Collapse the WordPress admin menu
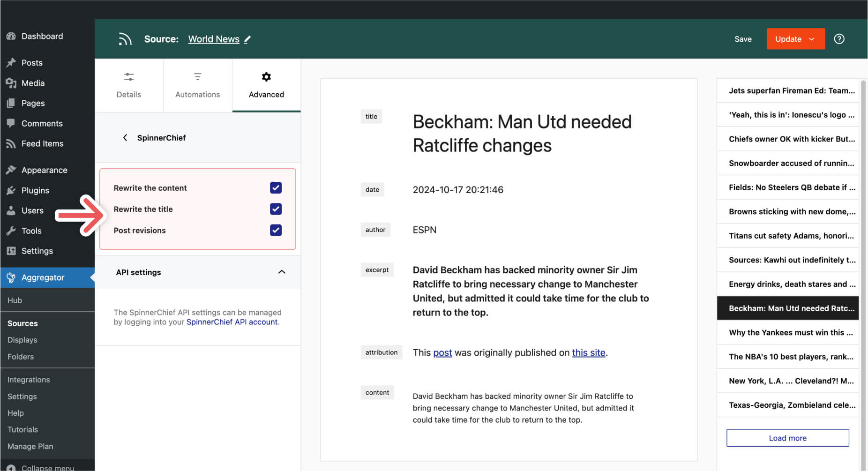Image resolution: width=868 pixels, height=471 pixels. click(x=41, y=467)
